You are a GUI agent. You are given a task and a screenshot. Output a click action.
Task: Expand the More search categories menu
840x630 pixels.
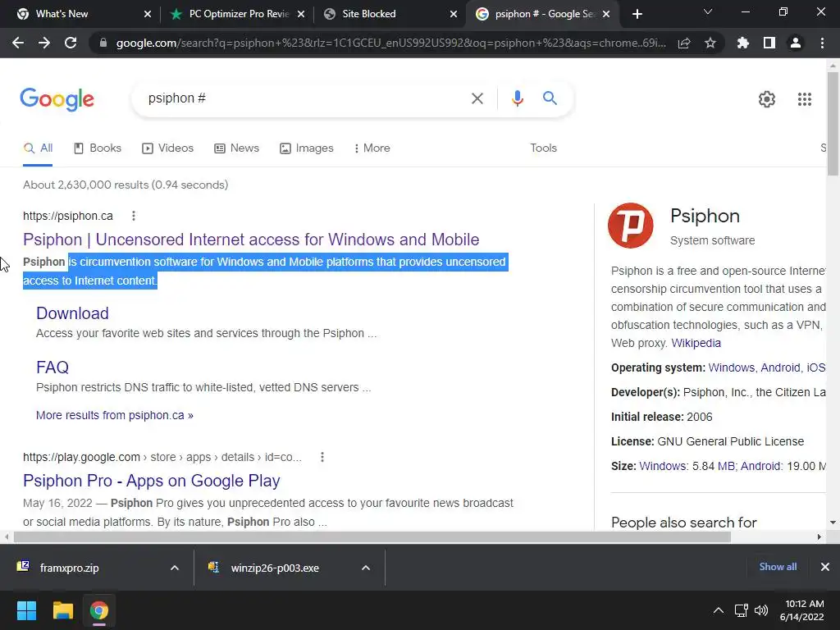point(372,148)
